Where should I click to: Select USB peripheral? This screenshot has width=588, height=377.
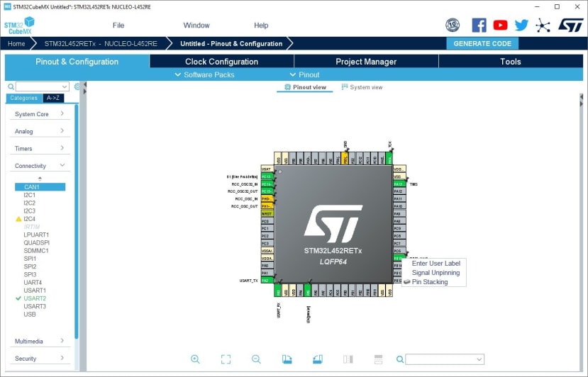(x=29, y=314)
